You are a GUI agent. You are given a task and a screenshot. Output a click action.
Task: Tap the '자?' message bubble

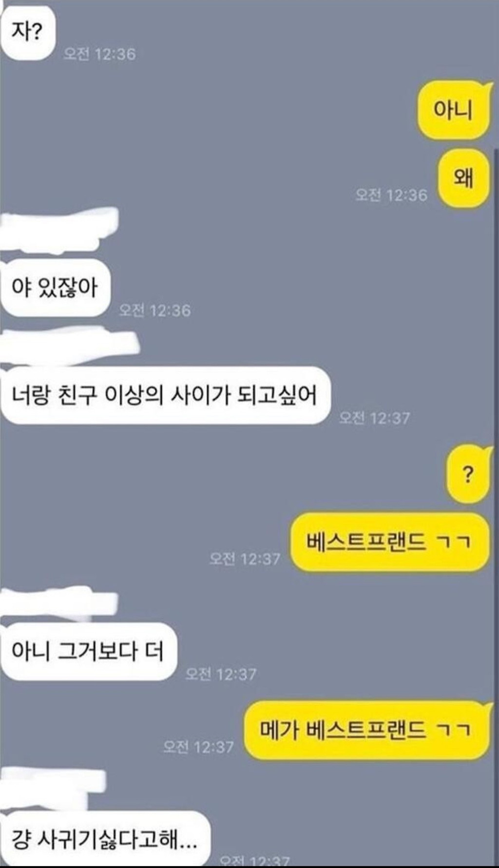tap(28, 33)
